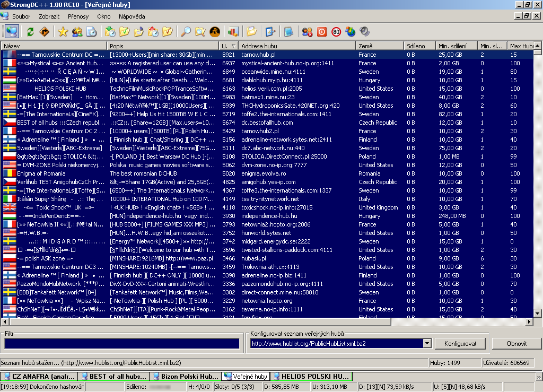Click the Obnovit button to refresh list
This screenshot has width=543, height=392.
click(516, 344)
